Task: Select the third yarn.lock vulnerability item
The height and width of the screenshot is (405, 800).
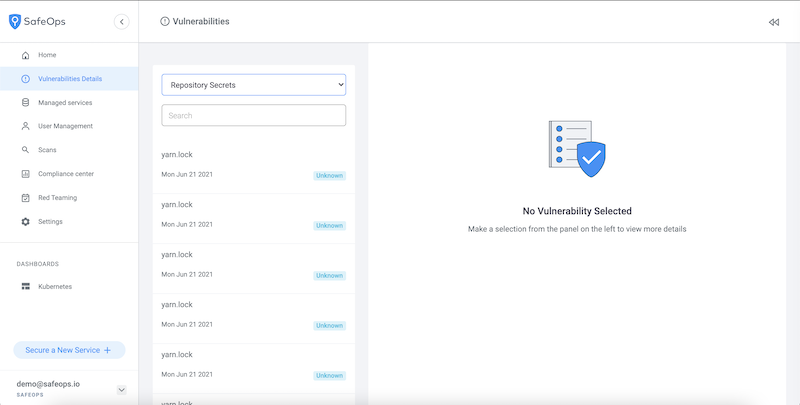Action: [253, 264]
